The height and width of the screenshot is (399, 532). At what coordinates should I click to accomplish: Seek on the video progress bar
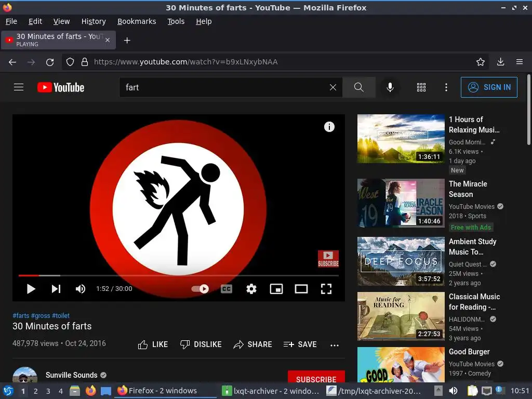coord(179,275)
